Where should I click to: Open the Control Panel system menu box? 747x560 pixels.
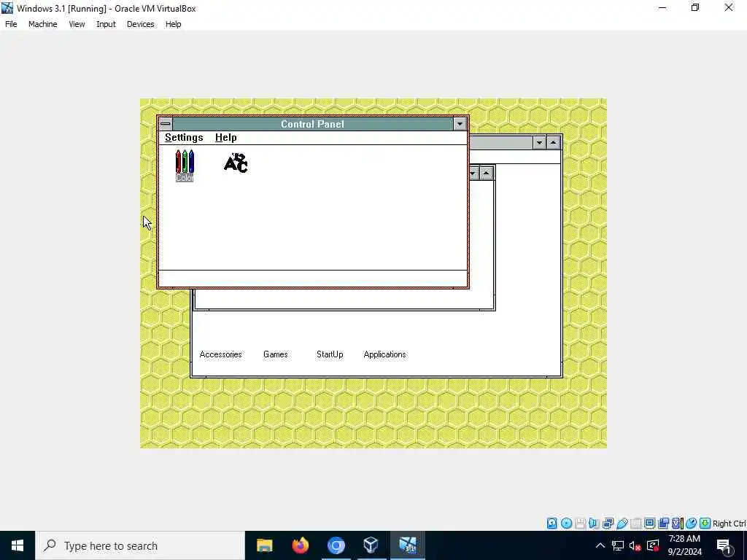tap(166, 124)
